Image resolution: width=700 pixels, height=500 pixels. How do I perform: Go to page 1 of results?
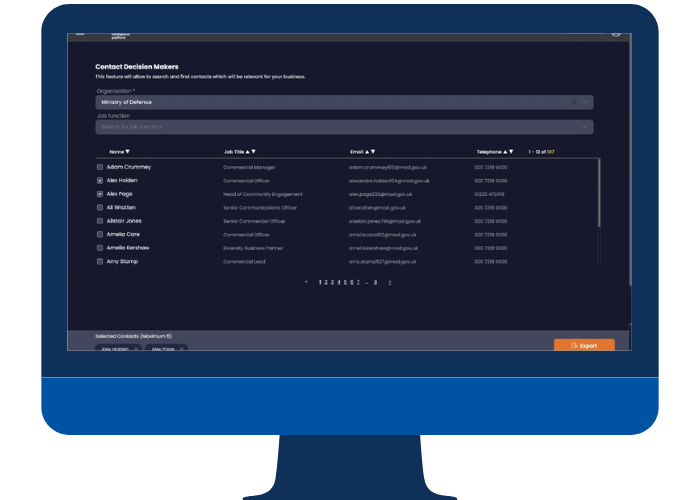click(320, 282)
